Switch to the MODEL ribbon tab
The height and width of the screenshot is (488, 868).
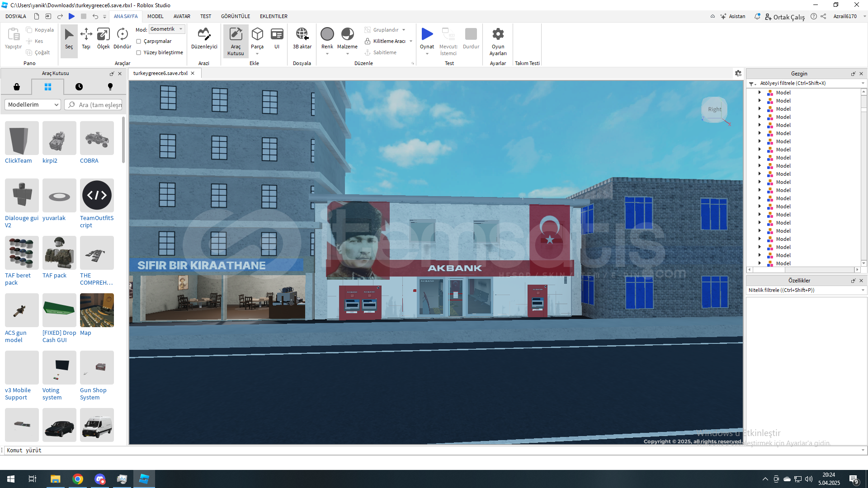tap(155, 16)
